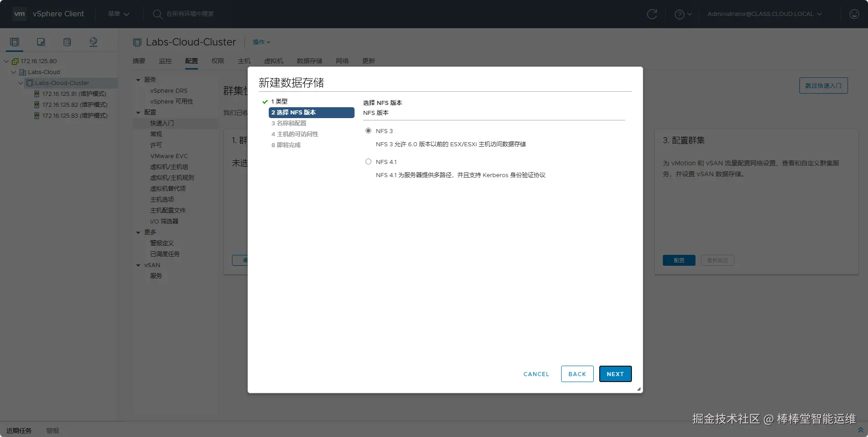The height and width of the screenshot is (437, 868).
Task: Select the NFS 3 radio button
Action: 368,131
